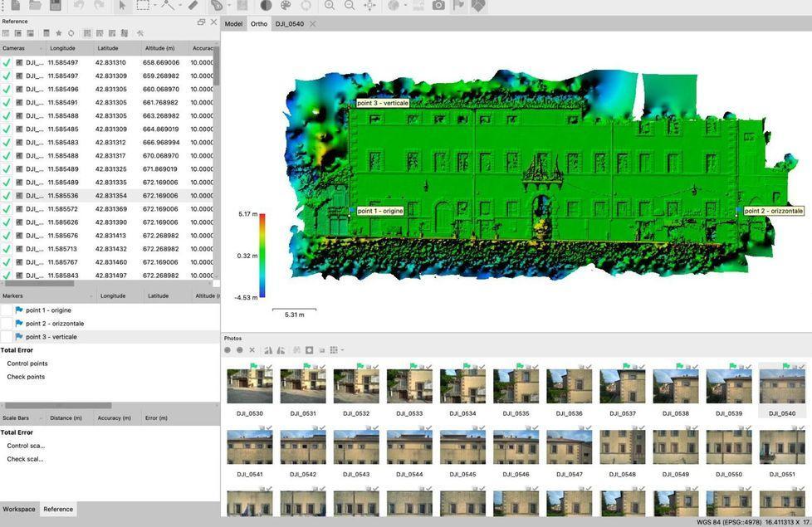Switch to the Model tab
The width and height of the screenshot is (812, 527).
pos(233,24)
